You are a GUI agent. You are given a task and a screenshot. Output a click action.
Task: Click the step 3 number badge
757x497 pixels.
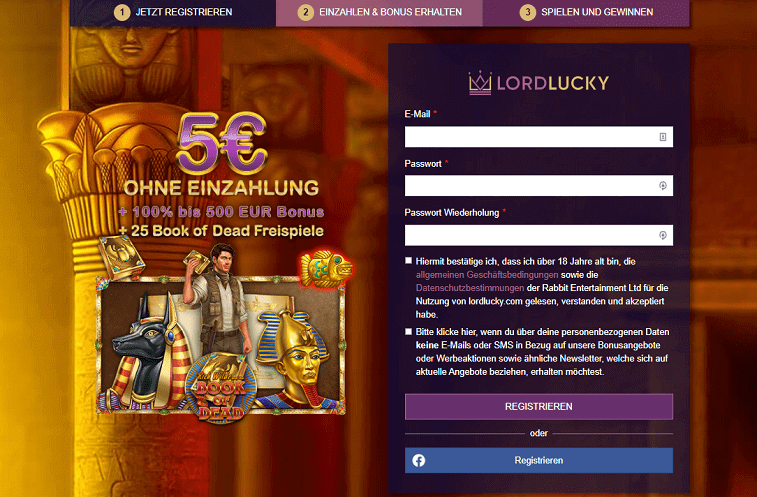pyautogui.click(x=527, y=12)
